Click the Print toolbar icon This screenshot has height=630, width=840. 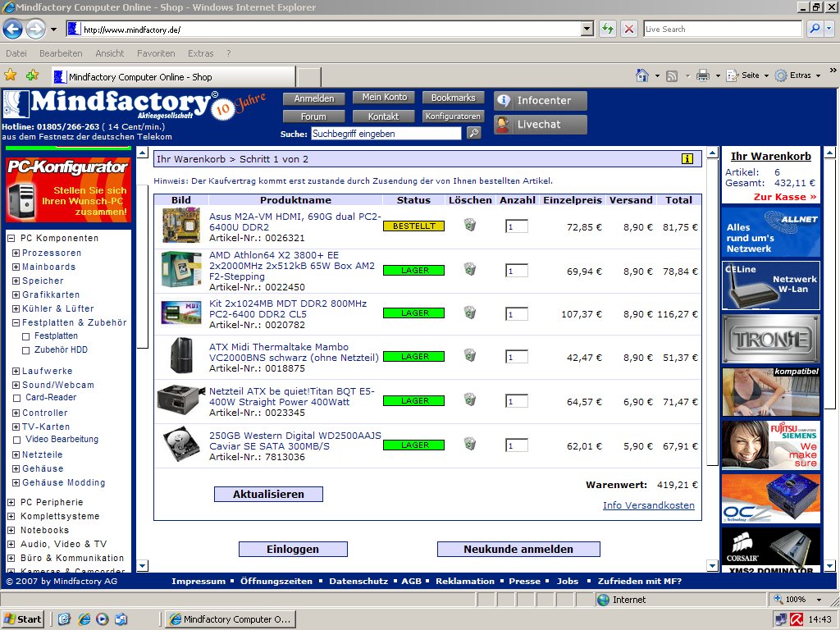pos(703,75)
